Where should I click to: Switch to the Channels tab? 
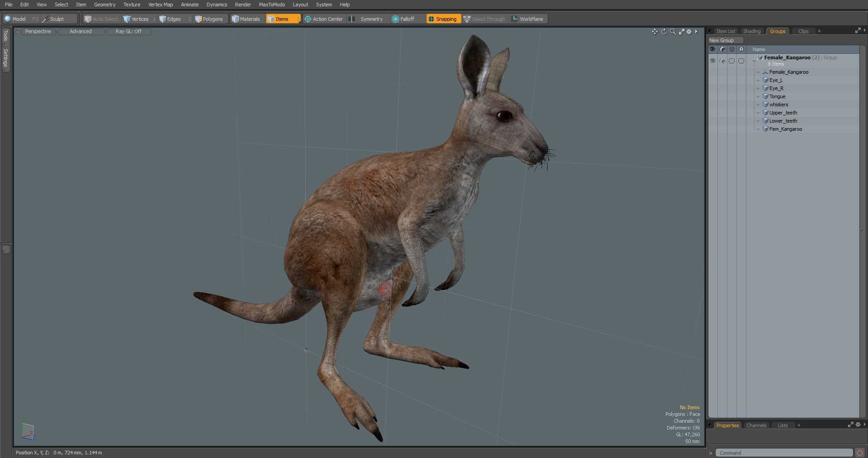click(x=756, y=425)
